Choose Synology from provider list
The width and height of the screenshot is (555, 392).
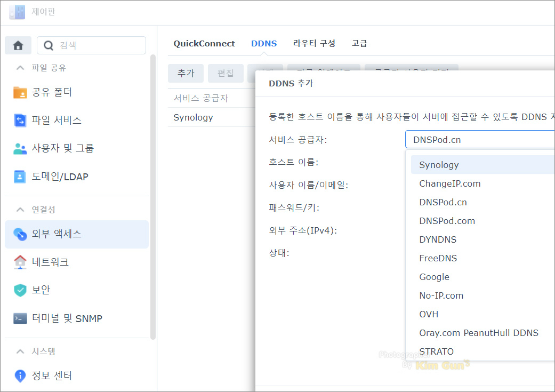tap(483, 165)
